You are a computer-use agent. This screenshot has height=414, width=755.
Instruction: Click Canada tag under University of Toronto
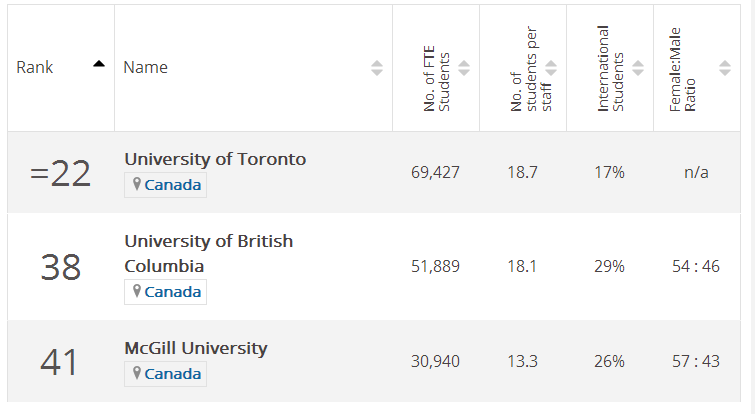pos(172,185)
